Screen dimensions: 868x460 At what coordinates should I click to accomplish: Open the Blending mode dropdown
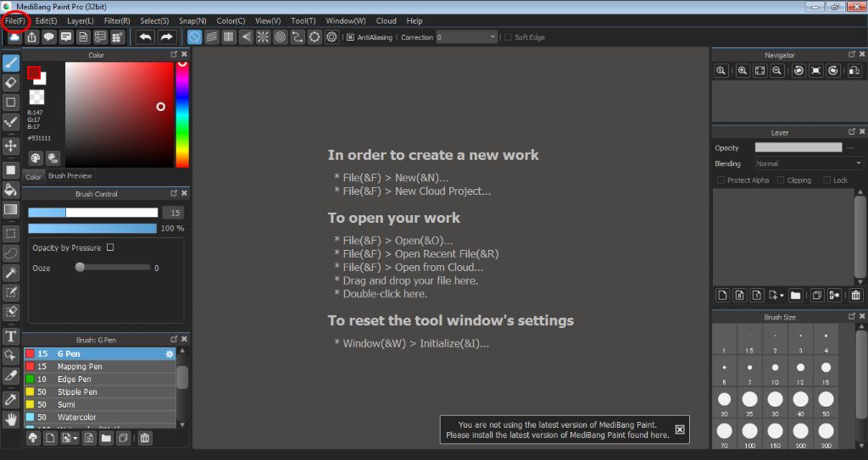point(809,163)
